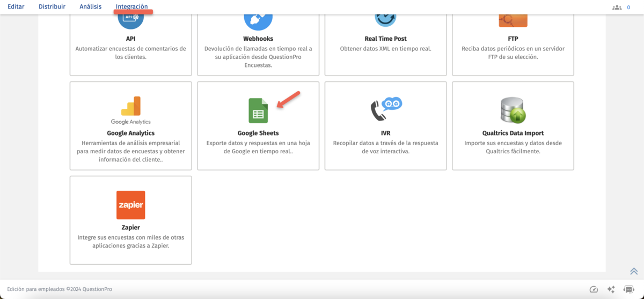The image size is (644, 299).
Task: Click the Google Analytics logo
Action: (131, 110)
